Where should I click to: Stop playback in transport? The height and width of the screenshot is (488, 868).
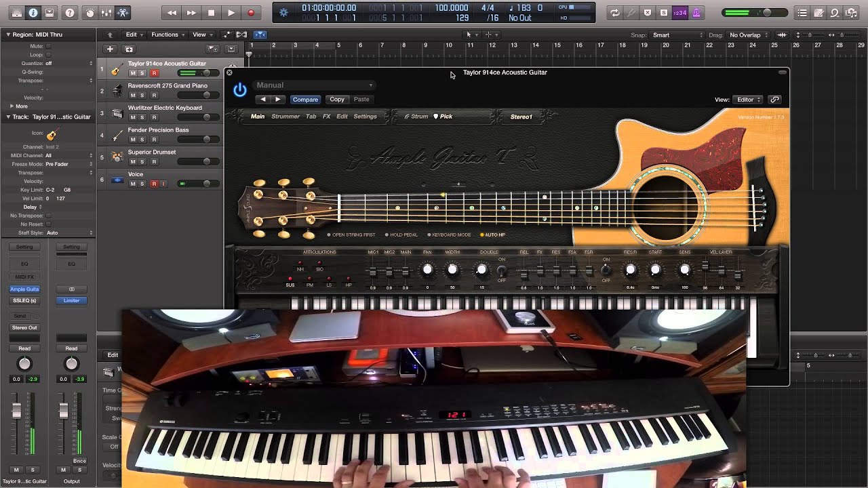click(x=211, y=13)
